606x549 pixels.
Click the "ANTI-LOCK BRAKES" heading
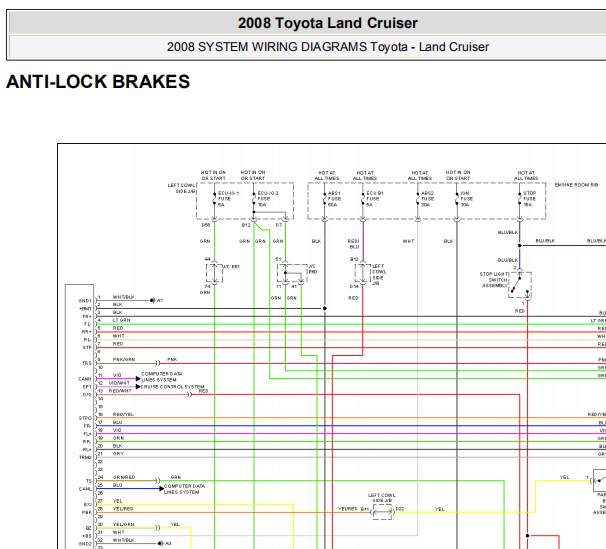coord(98,82)
